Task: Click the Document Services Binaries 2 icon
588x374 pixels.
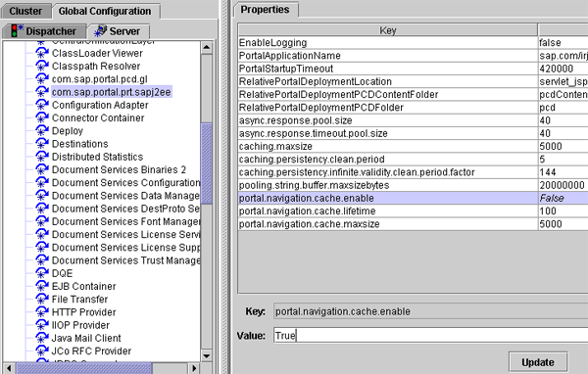Action: (42, 169)
